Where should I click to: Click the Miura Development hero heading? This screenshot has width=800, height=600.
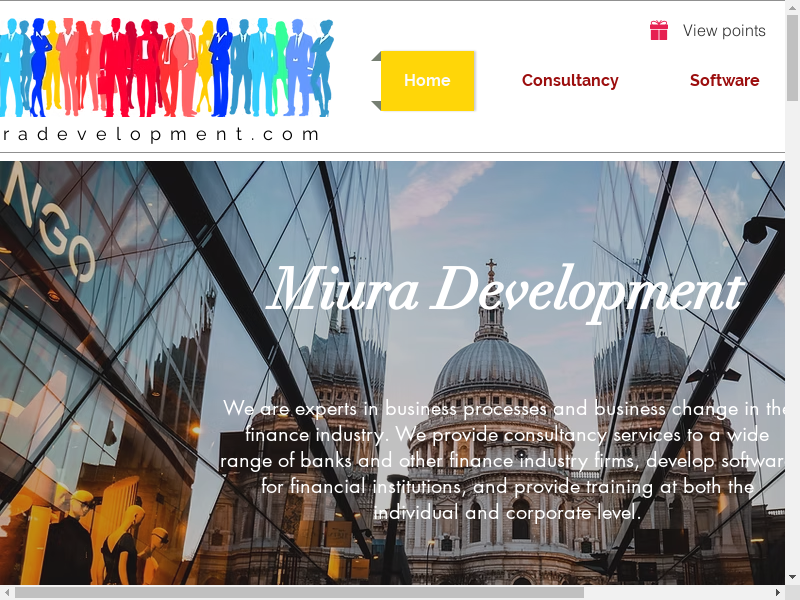click(x=505, y=291)
